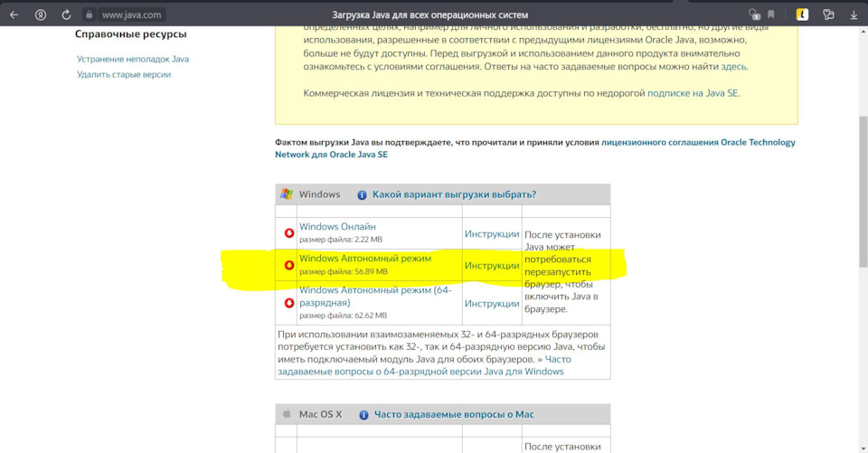Go back with the browser back arrow
This screenshot has width=868, height=453.
[x=14, y=15]
